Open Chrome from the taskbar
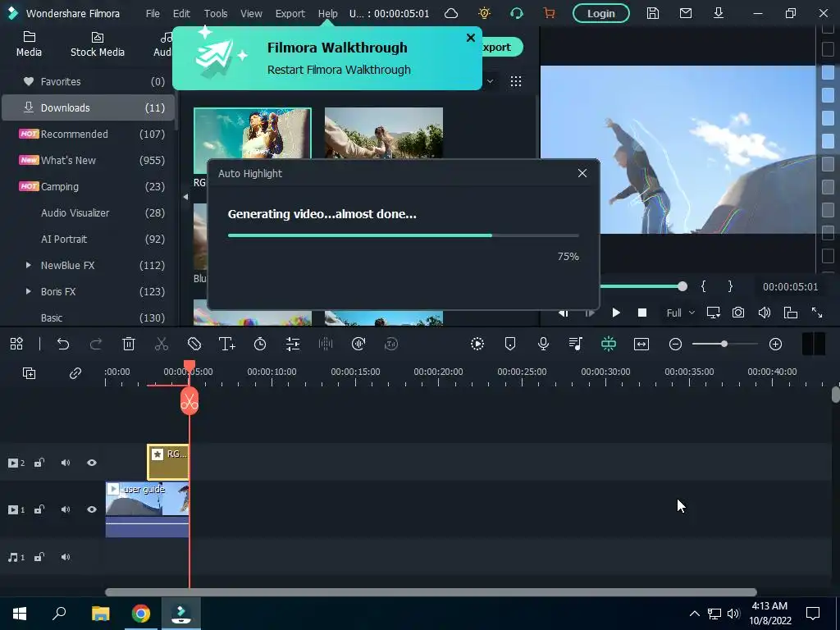 click(141, 614)
